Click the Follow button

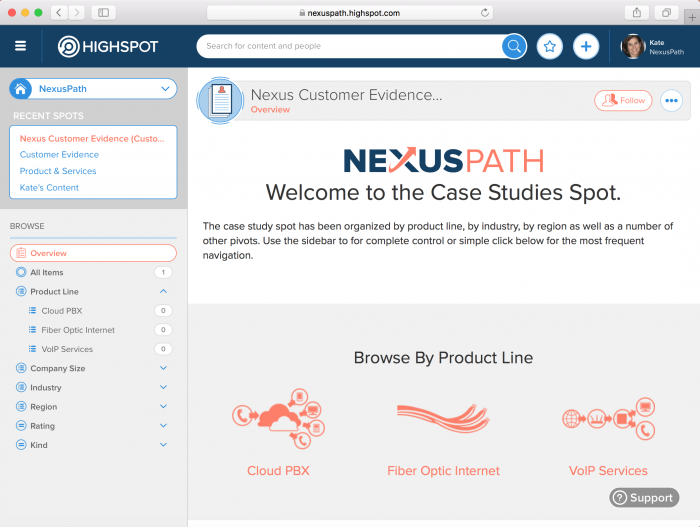623,100
